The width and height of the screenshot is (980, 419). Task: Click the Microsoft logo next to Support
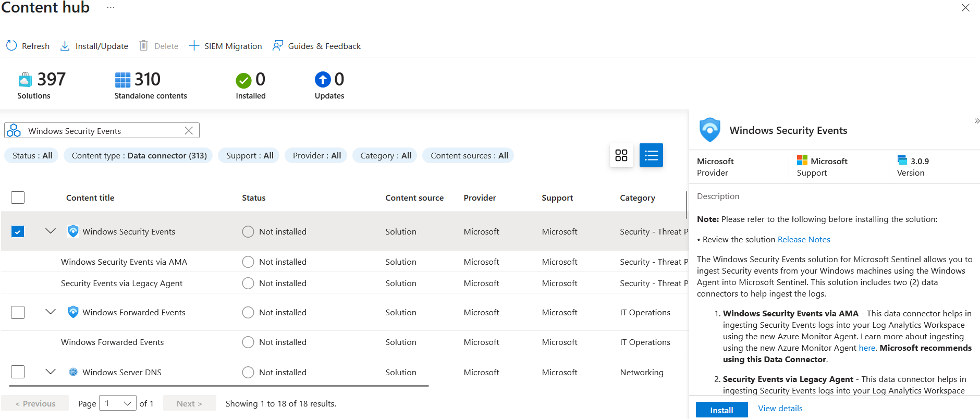tap(802, 160)
